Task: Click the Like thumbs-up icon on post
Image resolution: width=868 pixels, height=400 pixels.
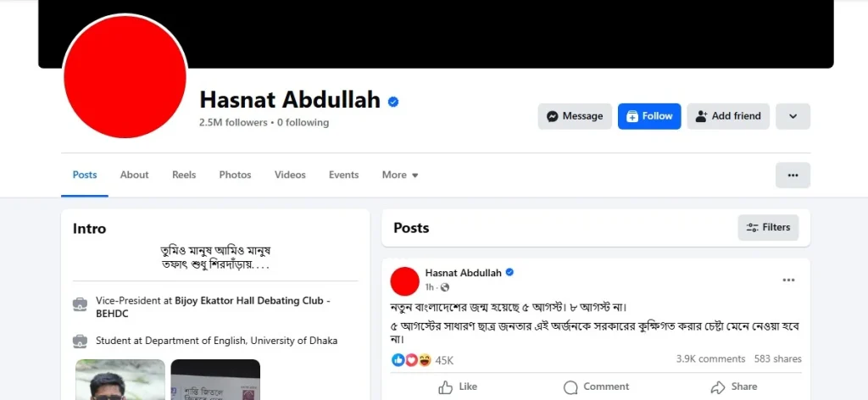Action: click(446, 386)
